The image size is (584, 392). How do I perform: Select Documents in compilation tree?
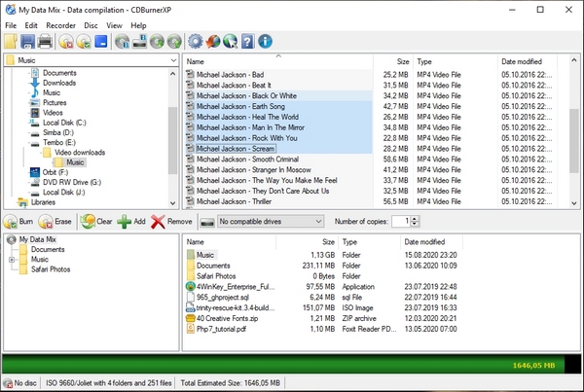[48, 249]
